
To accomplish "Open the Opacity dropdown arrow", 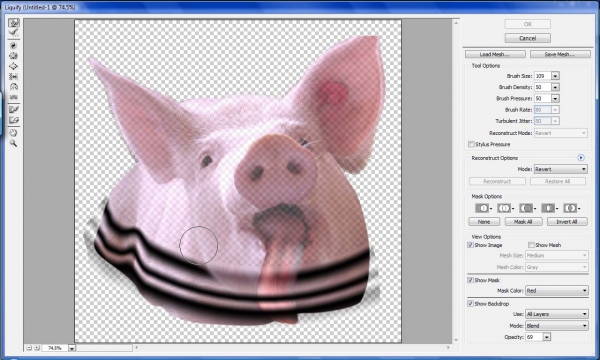I will [x=547, y=337].
